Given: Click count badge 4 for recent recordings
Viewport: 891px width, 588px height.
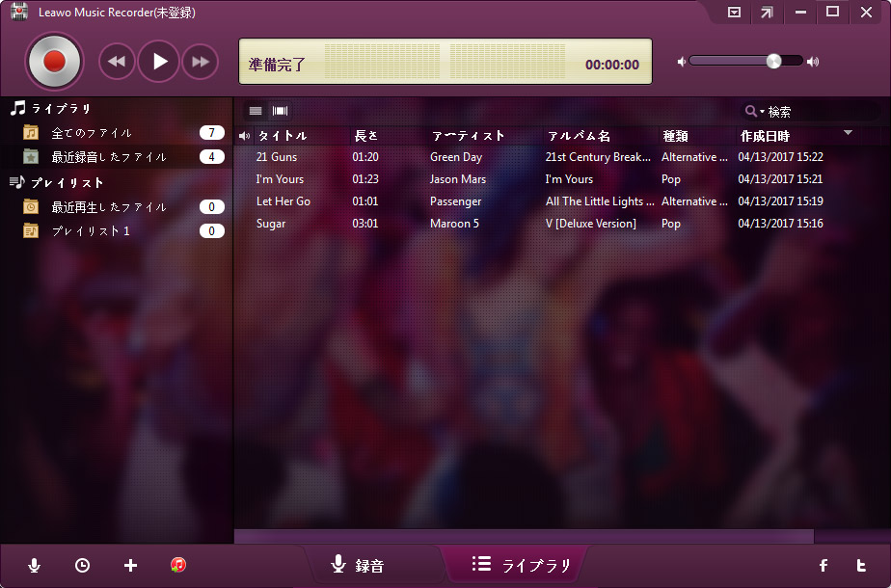Looking at the screenshot, I should [211, 157].
